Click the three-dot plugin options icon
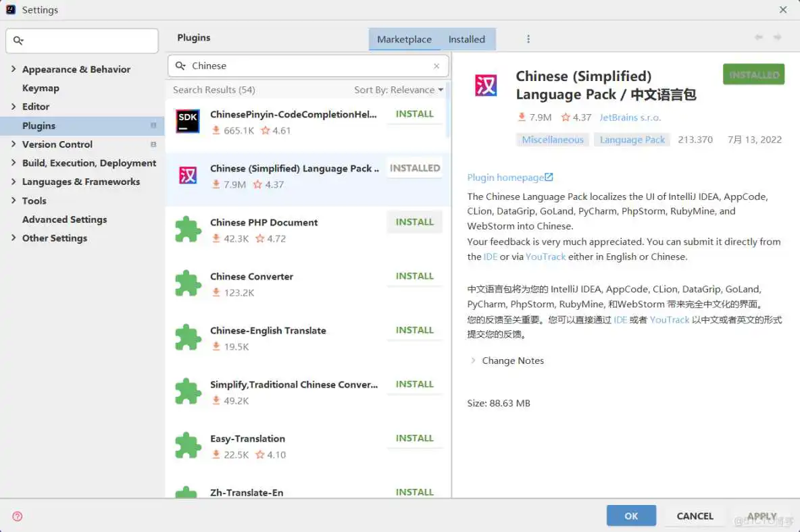Image resolution: width=800 pixels, height=532 pixels. click(x=528, y=39)
